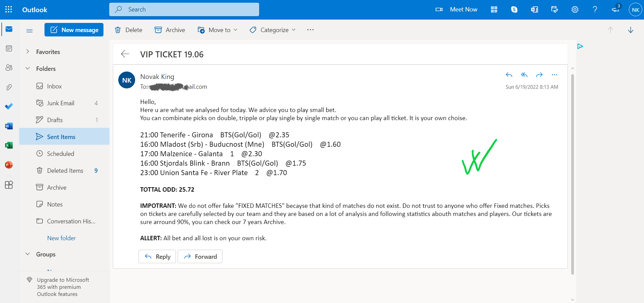
Task: Click the Outlook brand title
Action: 35,10
